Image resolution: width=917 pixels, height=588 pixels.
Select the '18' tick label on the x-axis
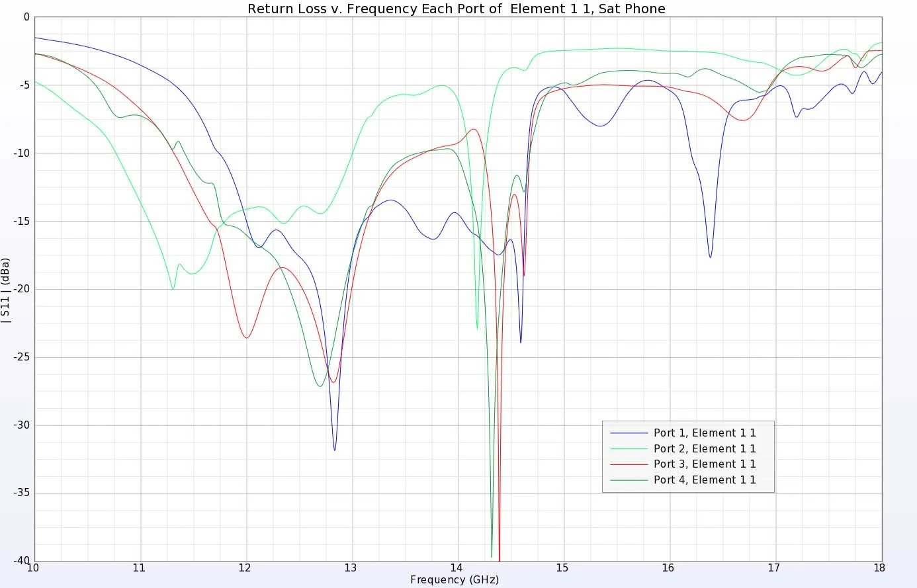[880, 567]
